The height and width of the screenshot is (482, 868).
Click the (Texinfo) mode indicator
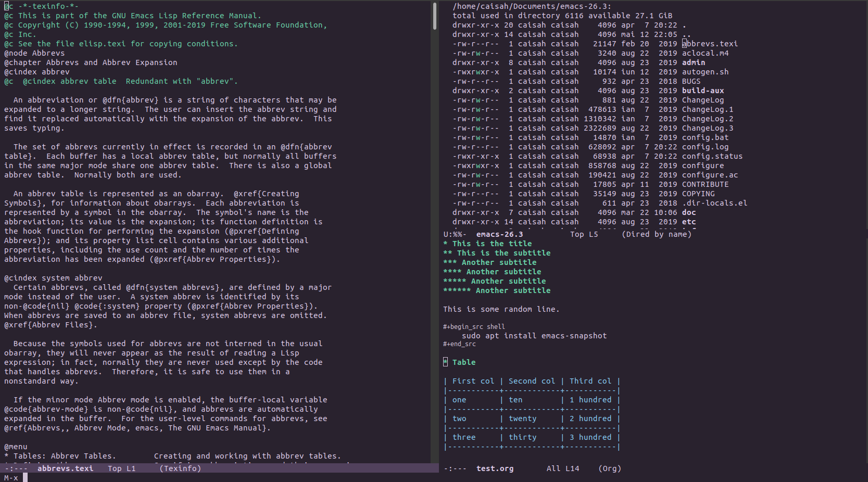click(180, 468)
